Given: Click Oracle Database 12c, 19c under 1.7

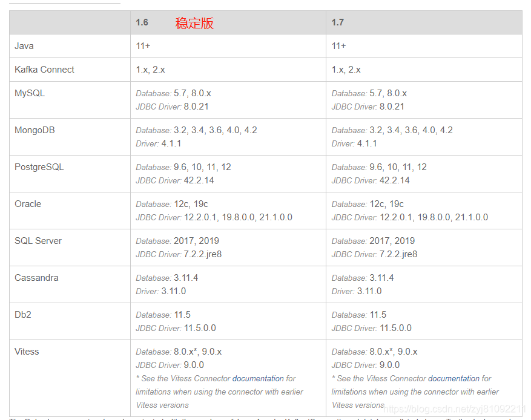Looking at the screenshot, I should pos(368,204).
